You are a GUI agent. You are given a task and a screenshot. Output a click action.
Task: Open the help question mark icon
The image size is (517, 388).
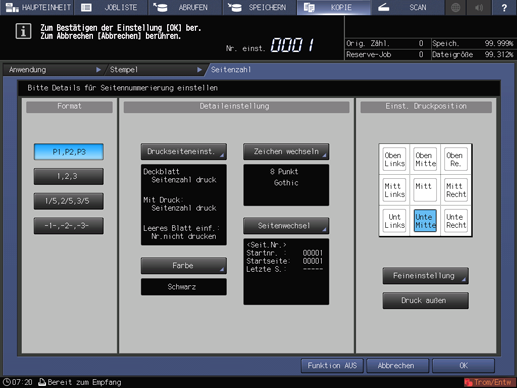(504, 7)
